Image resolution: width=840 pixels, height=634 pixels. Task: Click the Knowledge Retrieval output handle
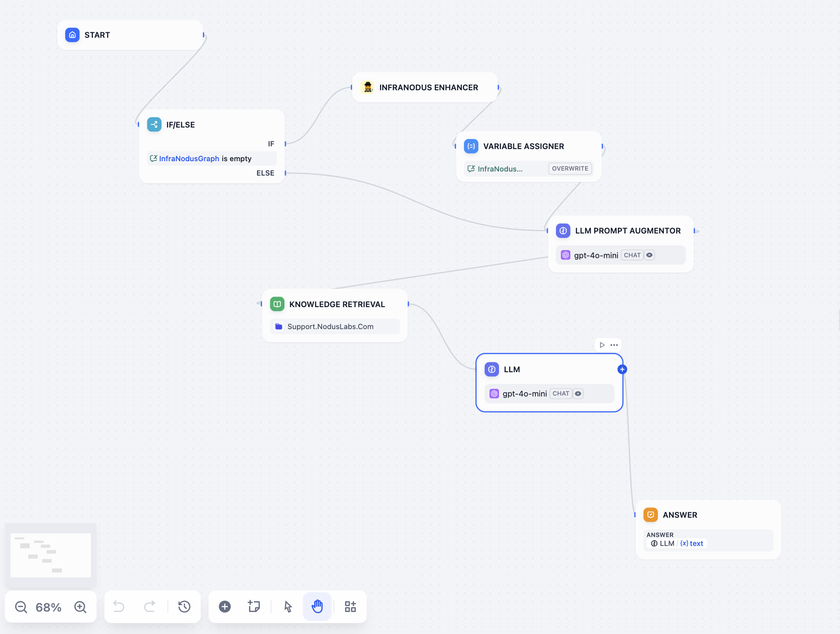coord(408,304)
